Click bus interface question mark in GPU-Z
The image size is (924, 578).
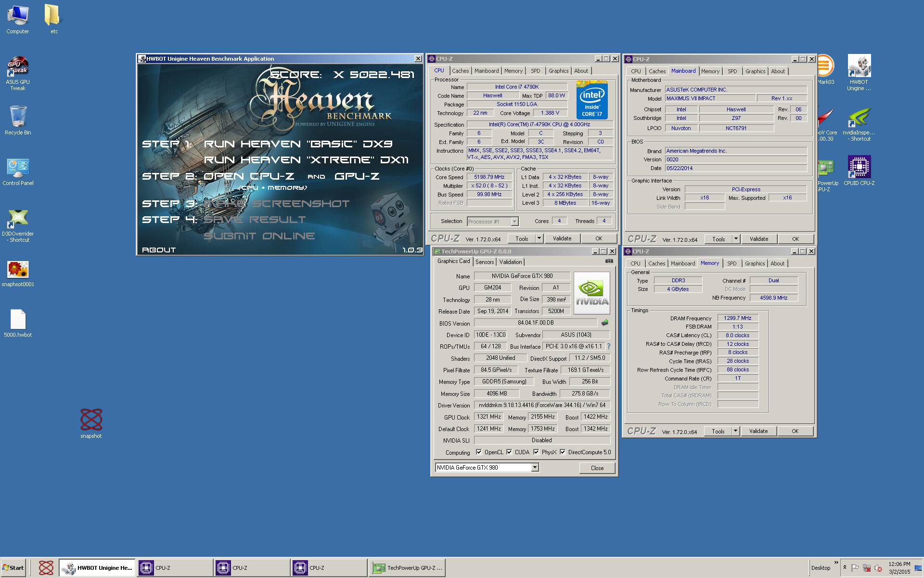609,346
